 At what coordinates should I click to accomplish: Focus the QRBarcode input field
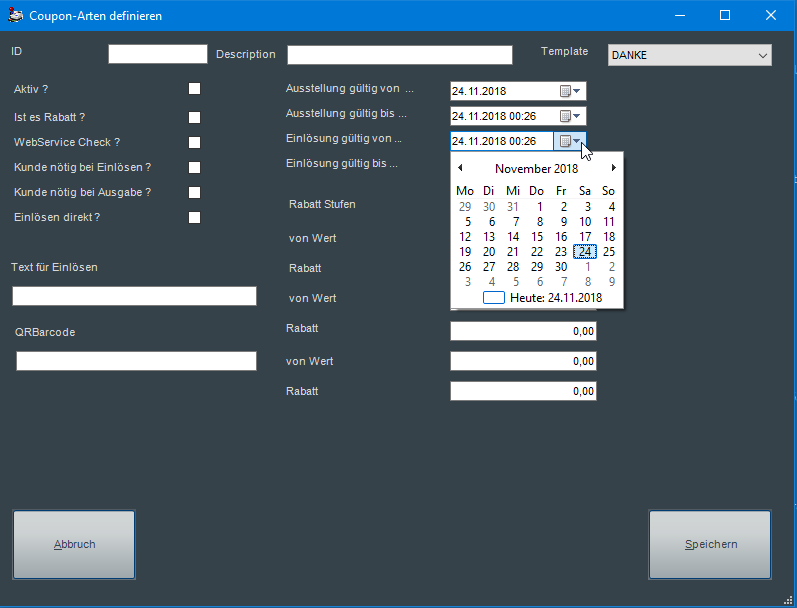136,361
